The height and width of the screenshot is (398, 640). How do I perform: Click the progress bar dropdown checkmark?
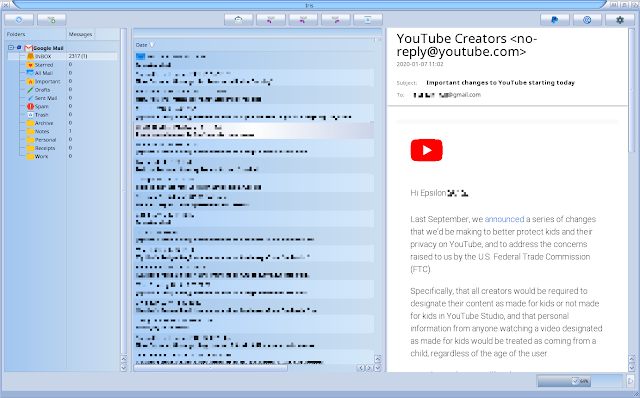click(x=575, y=381)
